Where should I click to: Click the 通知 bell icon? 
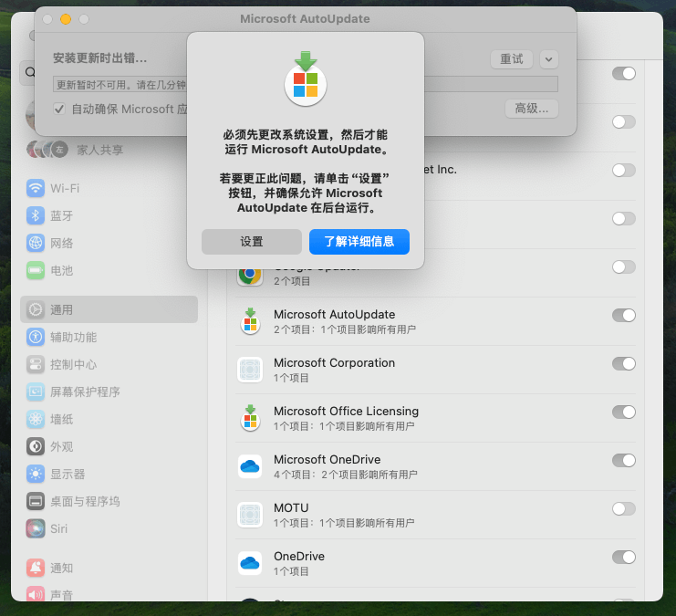36,568
